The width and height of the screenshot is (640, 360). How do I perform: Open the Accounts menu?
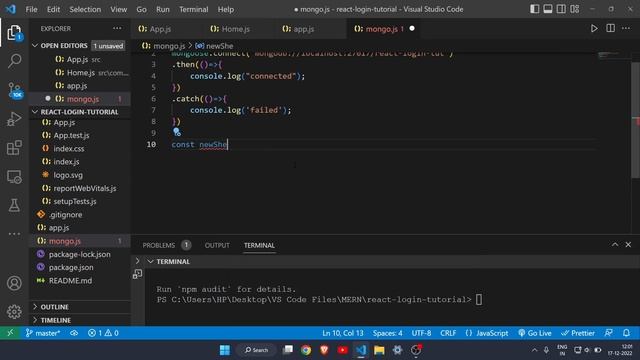click(x=14, y=283)
